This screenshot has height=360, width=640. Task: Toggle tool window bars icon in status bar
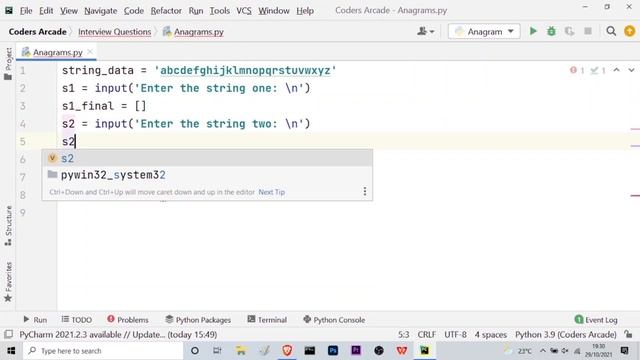(x=8, y=334)
